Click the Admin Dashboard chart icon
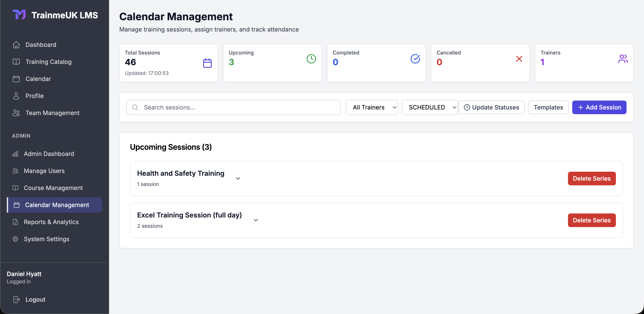The image size is (644, 314). tap(15, 154)
